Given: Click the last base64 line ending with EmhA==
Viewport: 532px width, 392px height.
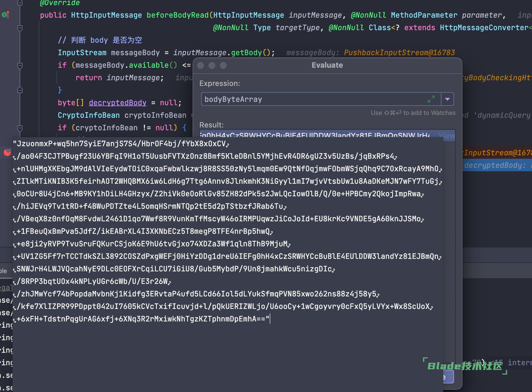Looking at the screenshot, I should click(142, 319).
